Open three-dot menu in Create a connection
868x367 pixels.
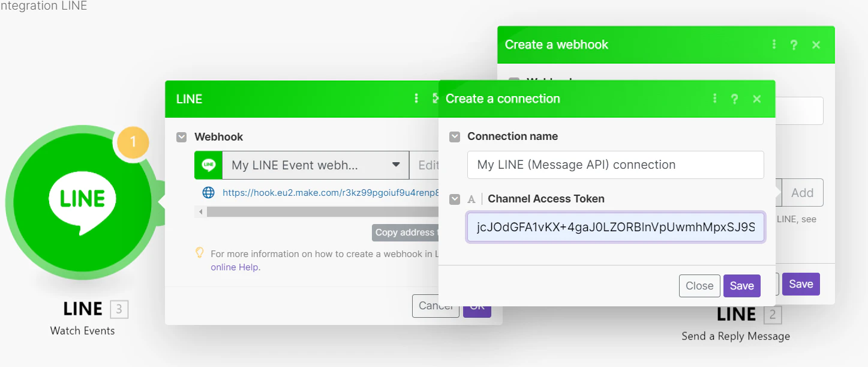[714, 99]
